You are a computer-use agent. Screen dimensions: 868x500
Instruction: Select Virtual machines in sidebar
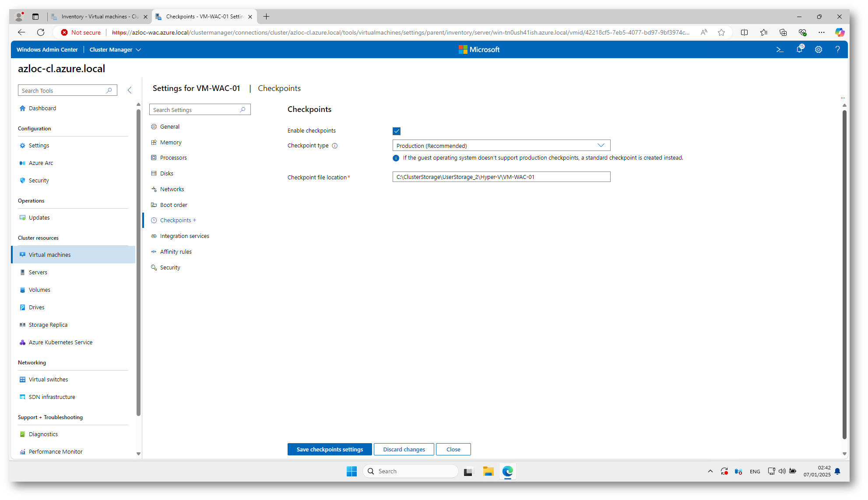pyautogui.click(x=73, y=255)
